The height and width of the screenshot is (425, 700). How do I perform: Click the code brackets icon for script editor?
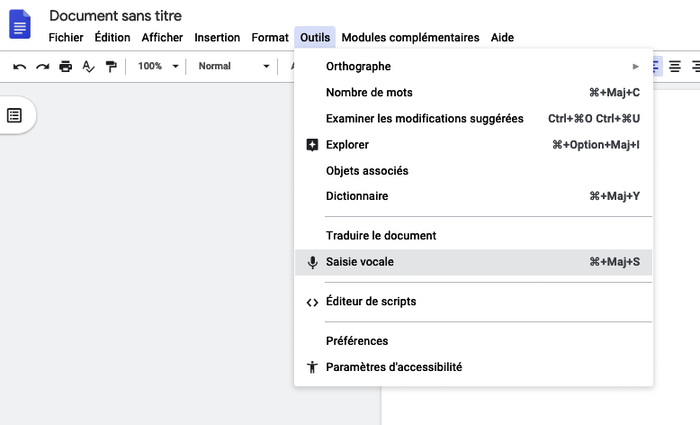[x=312, y=303]
